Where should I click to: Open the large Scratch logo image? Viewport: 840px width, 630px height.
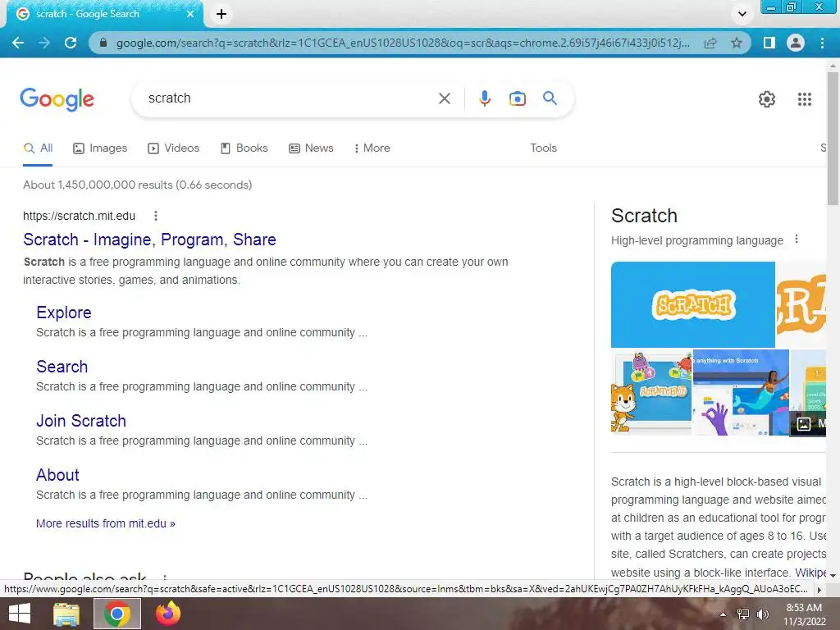pyautogui.click(x=692, y=304)
